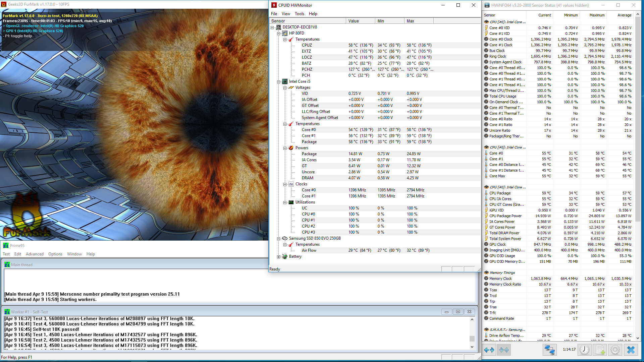Click Memory Timings group icon in HWiNFO
The height and width of the screenshot is (362, 644).
tap(486, 273)
